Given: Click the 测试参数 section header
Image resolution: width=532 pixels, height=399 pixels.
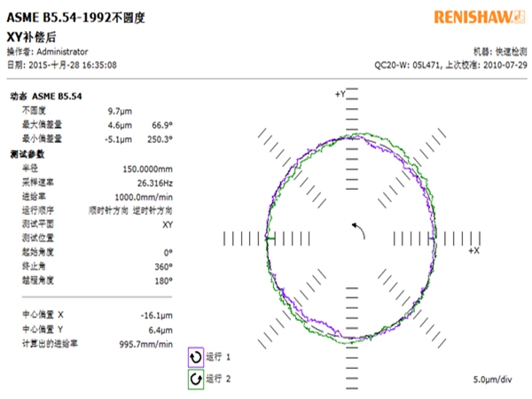Looking at the screenshot, I should pyautogui.click(x=27, y=153).
